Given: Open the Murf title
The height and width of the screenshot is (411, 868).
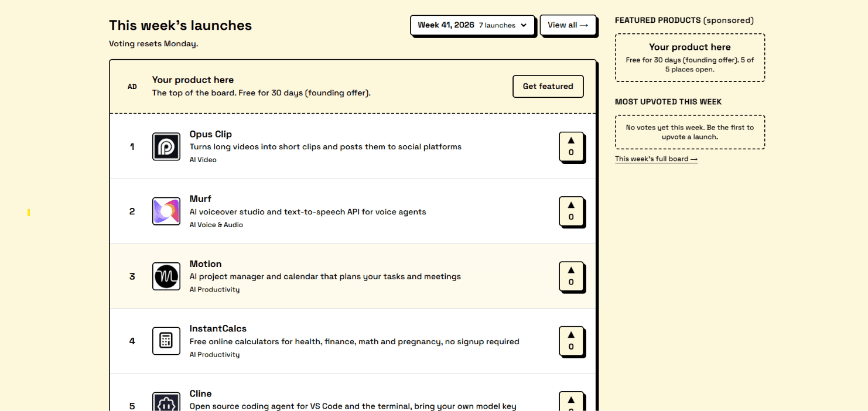Looking at the screenshot, I should [x=200, y=199].
